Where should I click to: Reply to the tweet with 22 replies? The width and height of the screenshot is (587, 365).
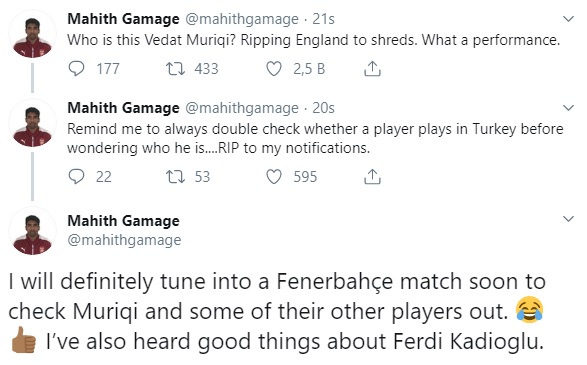coord(76,177)
